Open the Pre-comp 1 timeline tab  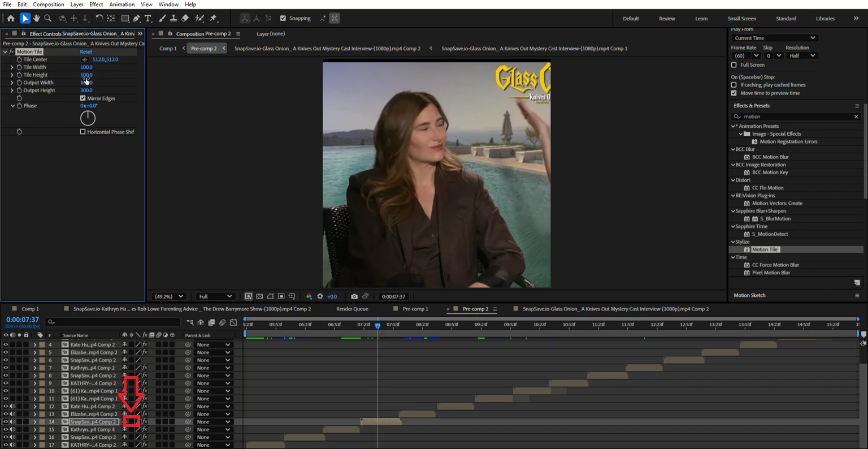415,309
